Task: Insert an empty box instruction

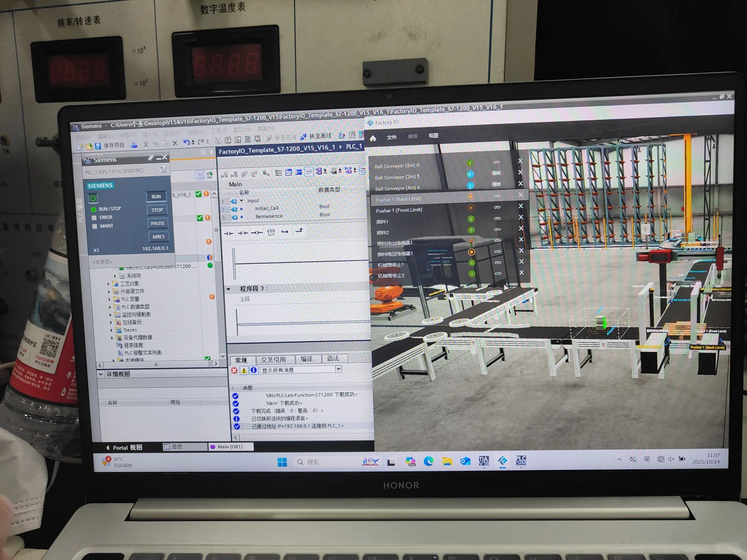Action: 271,232
